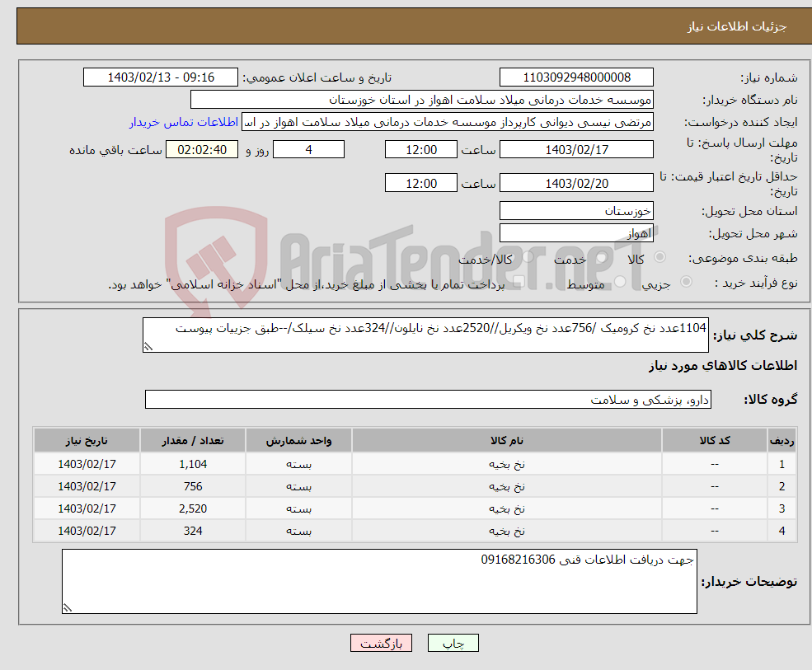Click the بازگشت (back) button
The image size is (812, 670).
(381, 643)
